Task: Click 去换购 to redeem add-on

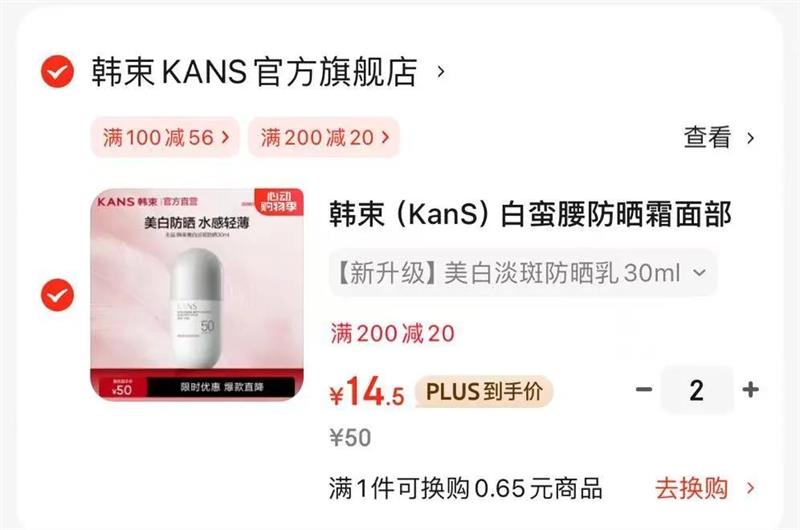Action: click(691, 488)
